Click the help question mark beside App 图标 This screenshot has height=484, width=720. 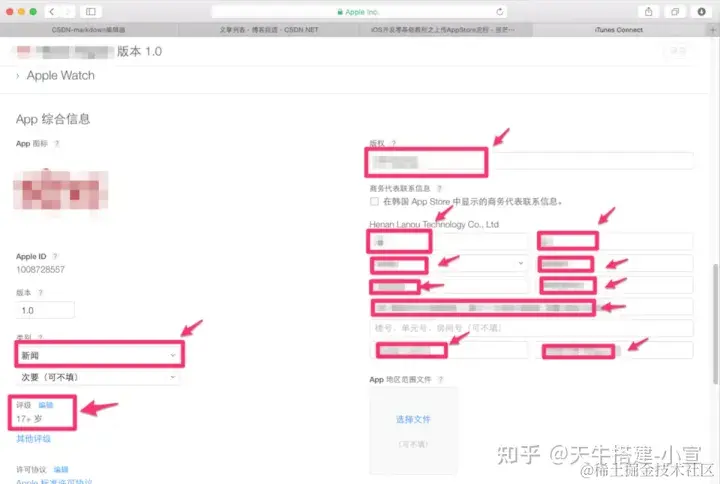(x=57, y=143)
